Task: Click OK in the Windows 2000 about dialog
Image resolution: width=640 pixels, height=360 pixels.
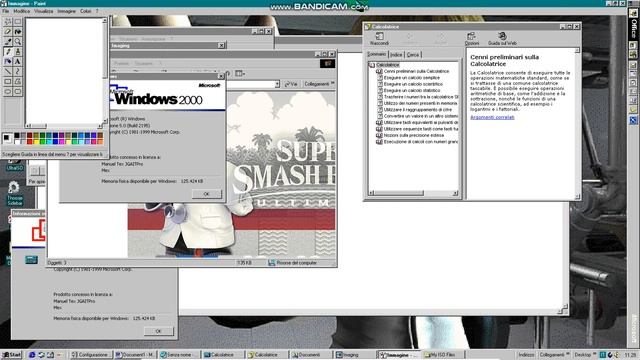Action: (x=207, y=194)
